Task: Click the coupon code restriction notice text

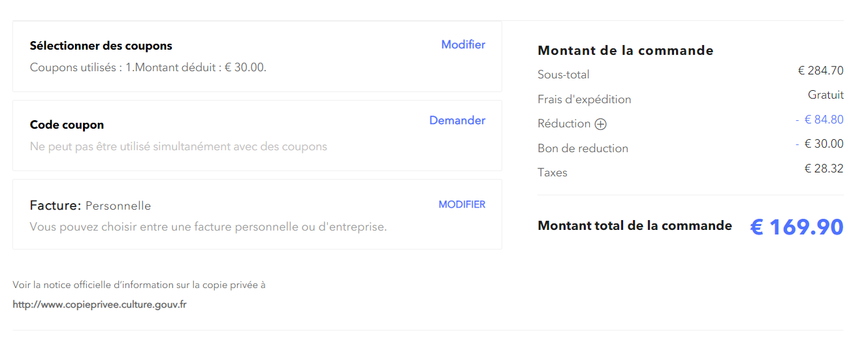Action: [x=178, y=146]
